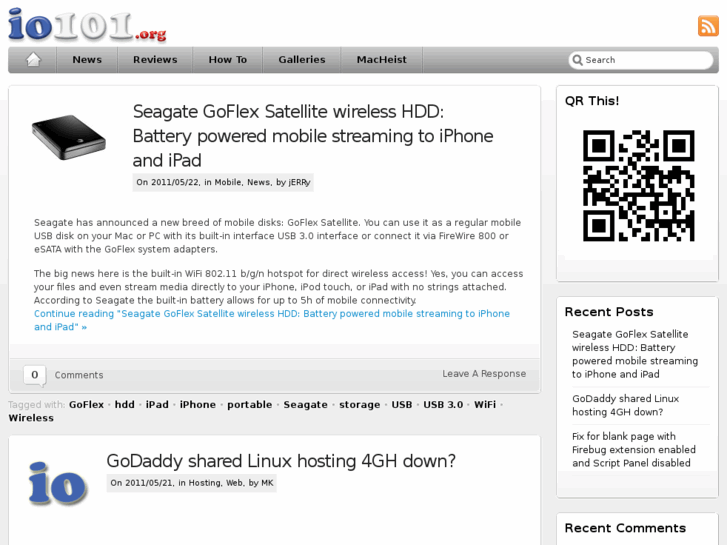Open author MK link
The image size is (727, 545).
(267, 483)
